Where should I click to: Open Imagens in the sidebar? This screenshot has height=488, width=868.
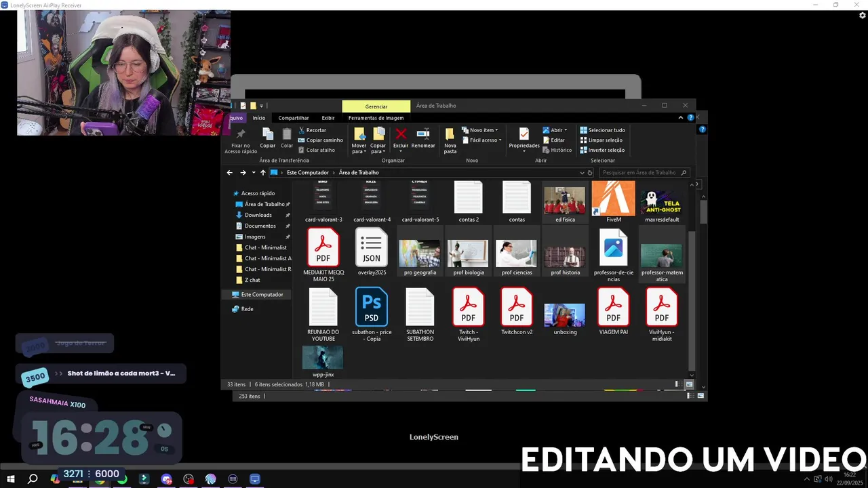click(x=255, y=237)
